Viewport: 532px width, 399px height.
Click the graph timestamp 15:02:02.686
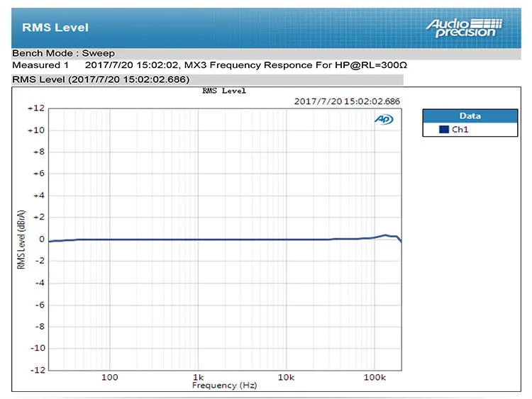pos(347,101)
